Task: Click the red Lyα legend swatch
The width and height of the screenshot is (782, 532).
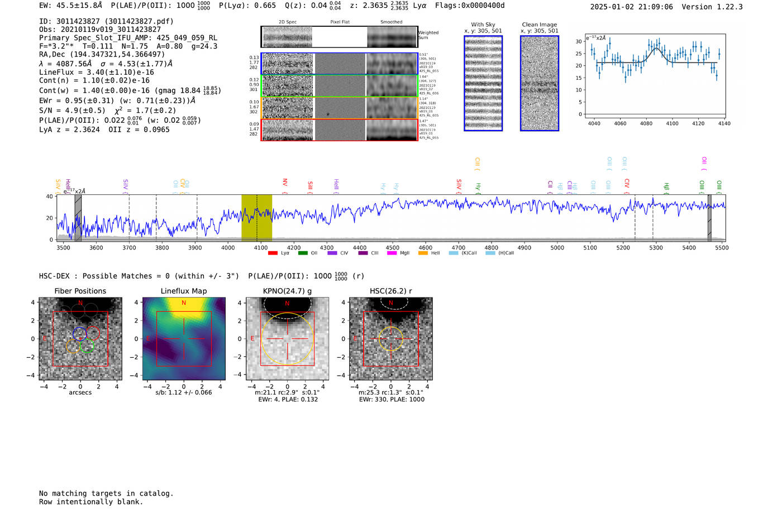Action: tap(273, 253)
